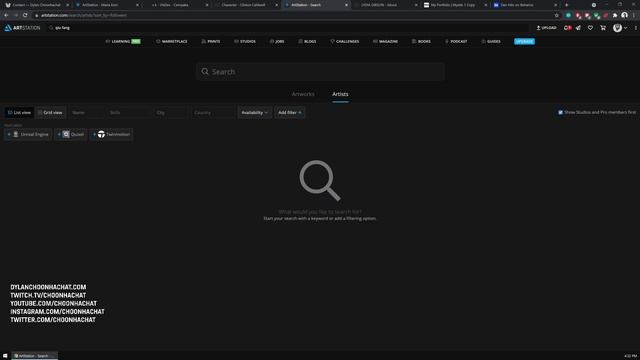Open the extensions puzzle-piece icon
Viewport: 640px width, 360px height.
[x=615, y=15]
